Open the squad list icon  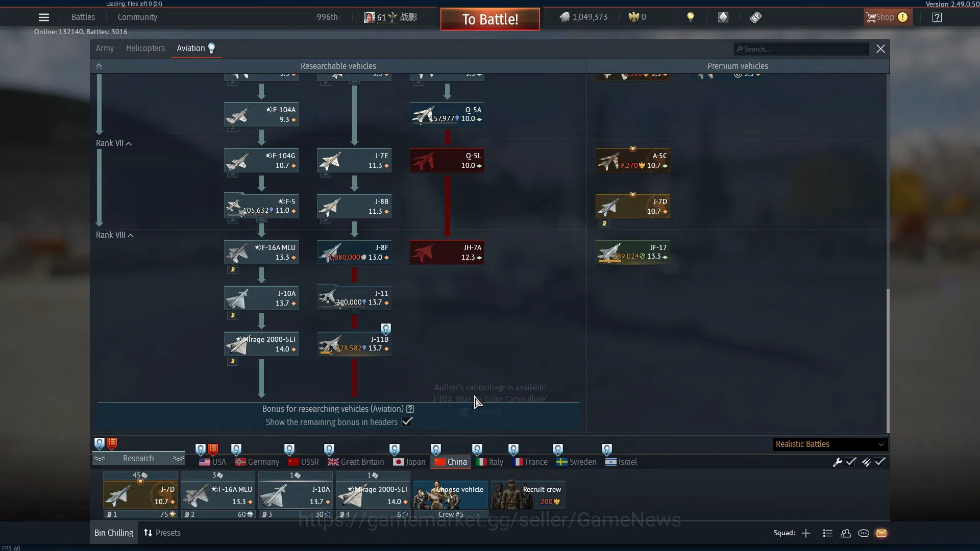point(828,533)
